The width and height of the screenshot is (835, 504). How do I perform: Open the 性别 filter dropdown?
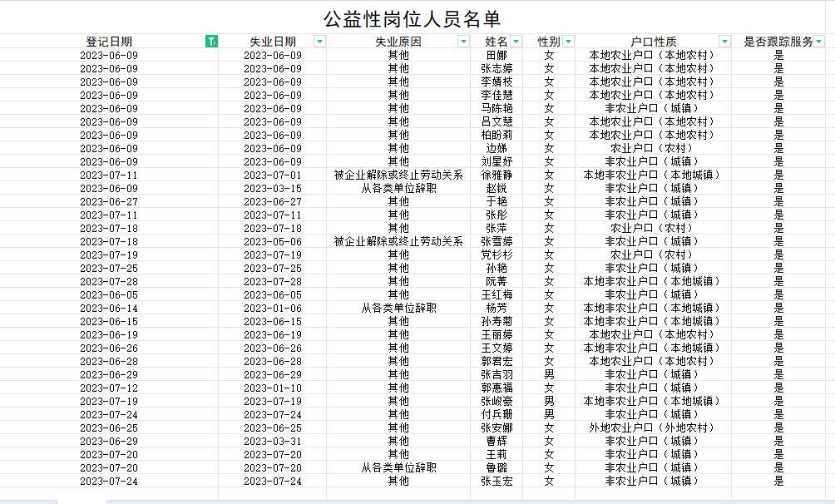[568, 42]
